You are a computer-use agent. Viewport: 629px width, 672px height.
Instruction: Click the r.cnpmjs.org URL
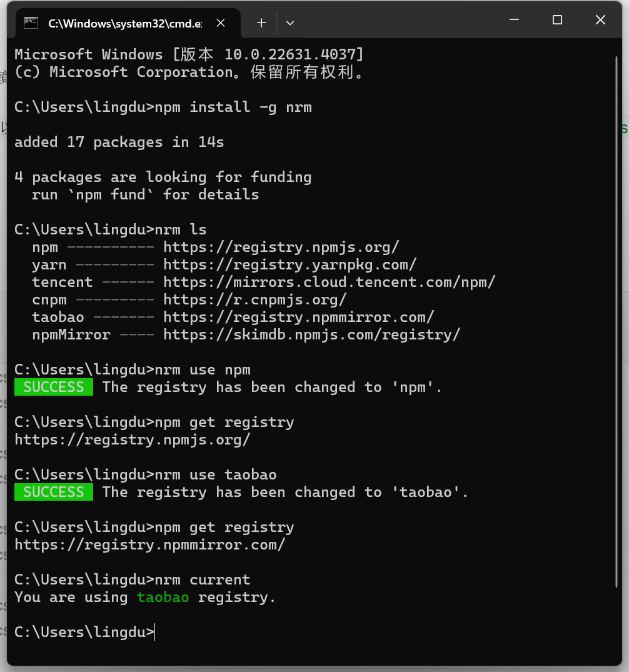(x=254, y=299)
